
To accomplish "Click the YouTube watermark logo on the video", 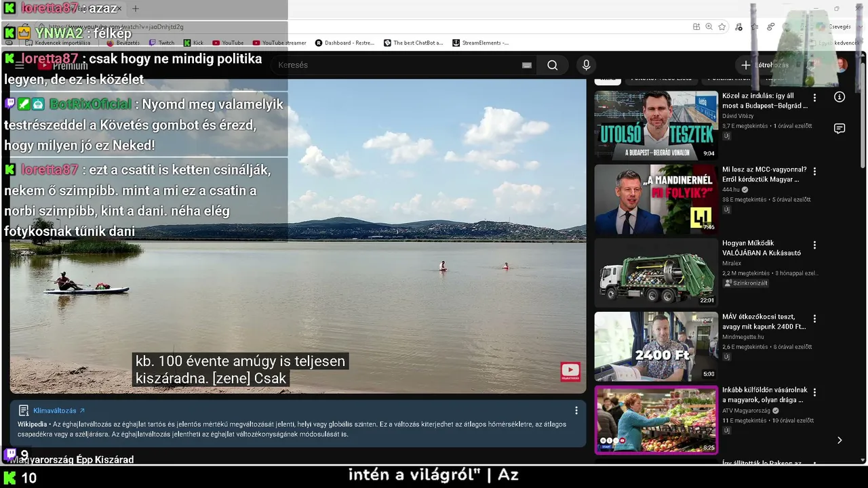I will 570,371.
